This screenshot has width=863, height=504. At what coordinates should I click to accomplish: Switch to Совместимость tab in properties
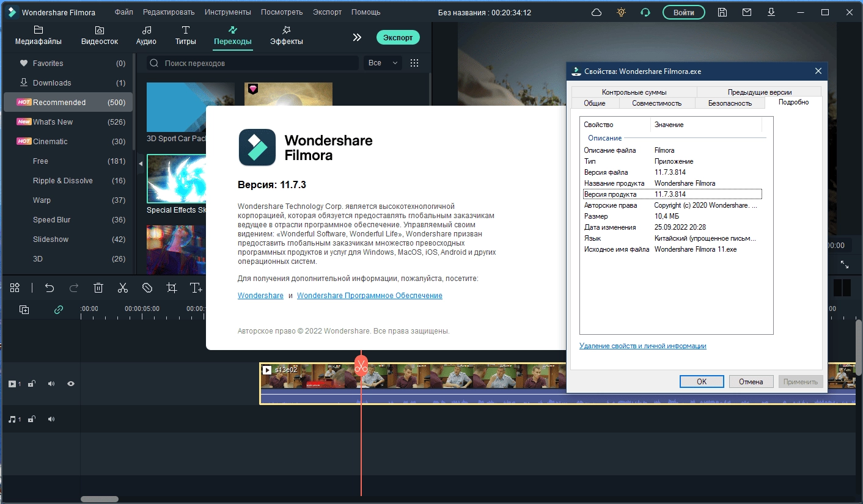[657, 103]
